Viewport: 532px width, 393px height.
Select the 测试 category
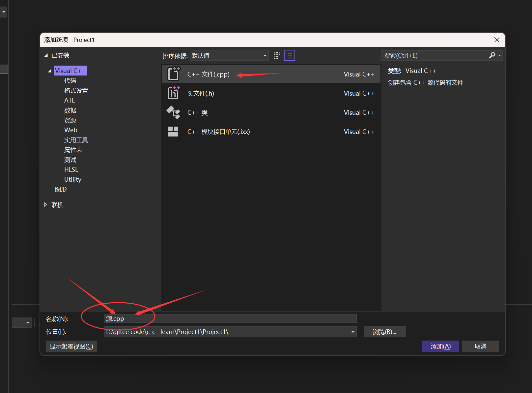click(70, 160)
